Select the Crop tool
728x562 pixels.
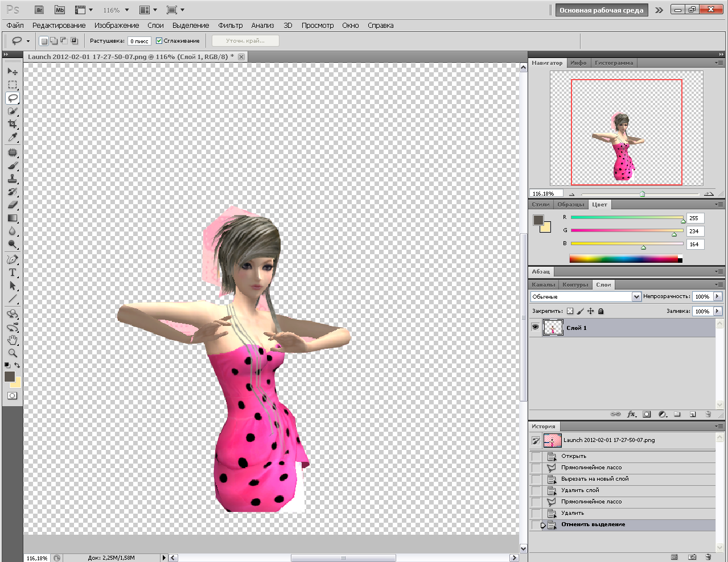[x=13, y=124]
